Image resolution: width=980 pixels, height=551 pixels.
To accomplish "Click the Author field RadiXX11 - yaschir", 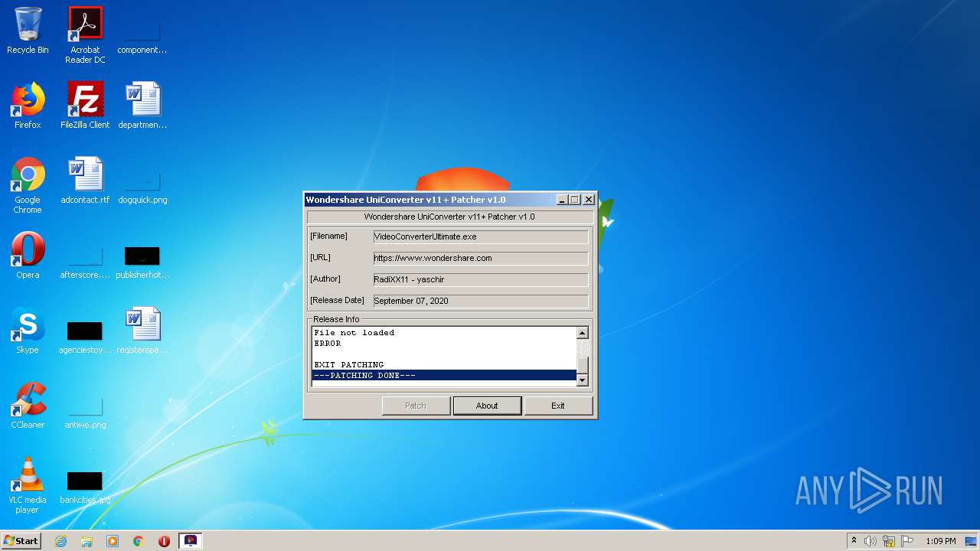I will [481, 280].
